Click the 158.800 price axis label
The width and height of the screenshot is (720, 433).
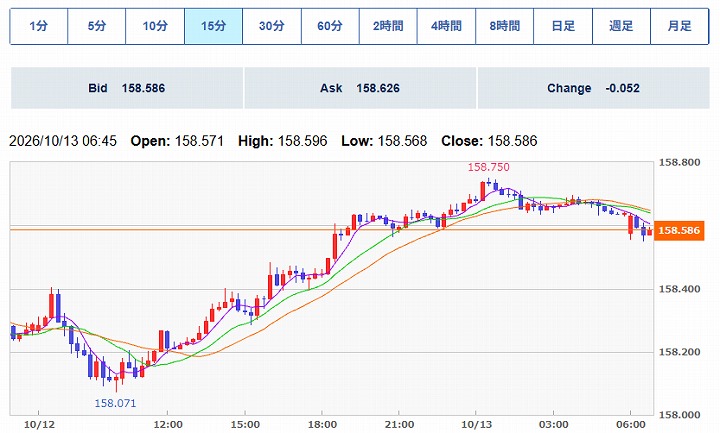(680, 163)
